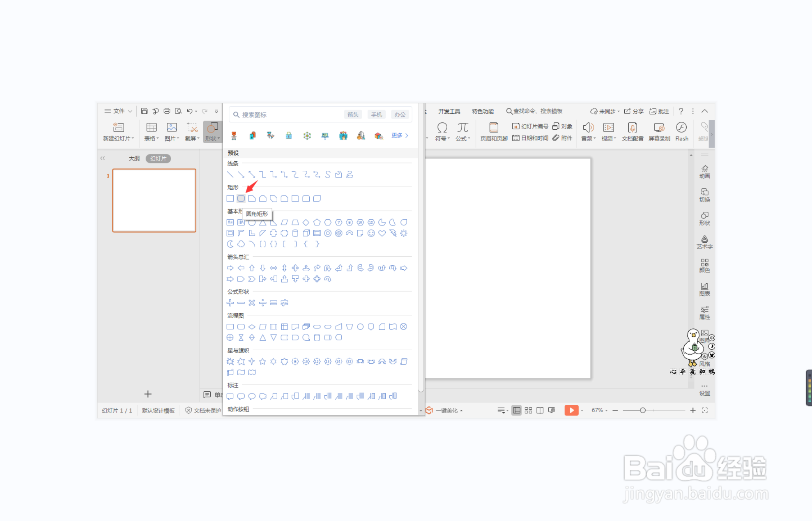
Task: Select the rounded rectangle shape
Action: coord(241,199)
